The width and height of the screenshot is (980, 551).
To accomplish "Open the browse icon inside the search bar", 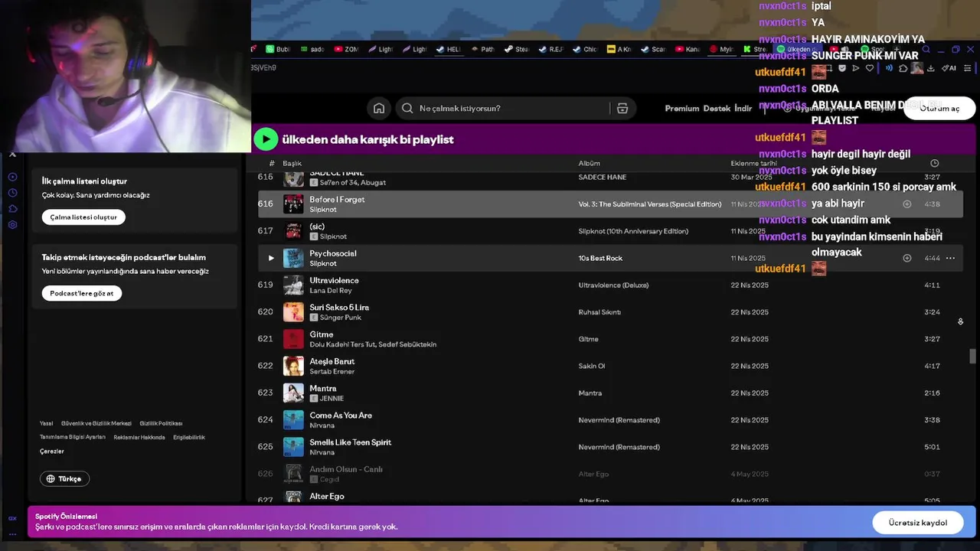I will [x=622, y=108].
